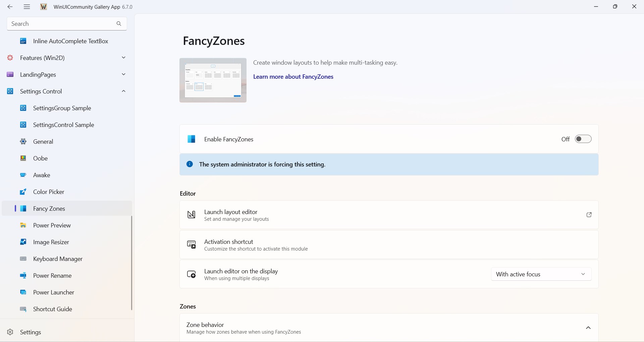The width and height of the screenshot is (644, 342).
Task: Open the Power Rename page
Action: [52, 276]
